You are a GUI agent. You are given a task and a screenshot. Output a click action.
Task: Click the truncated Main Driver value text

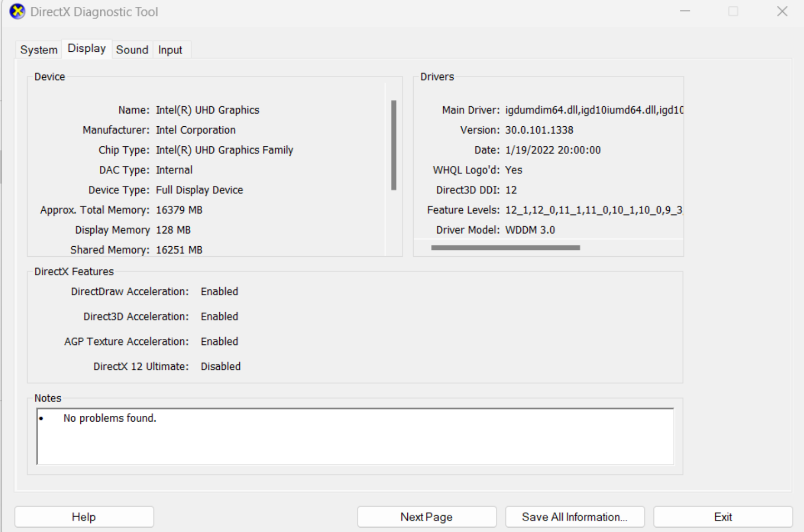click(592, 110)
